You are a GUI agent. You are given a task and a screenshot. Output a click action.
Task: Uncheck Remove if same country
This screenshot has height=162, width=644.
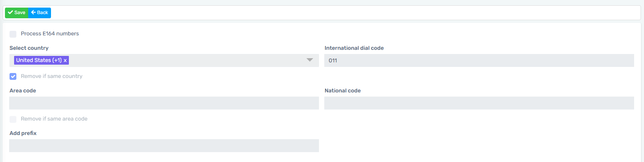(13, 76)
